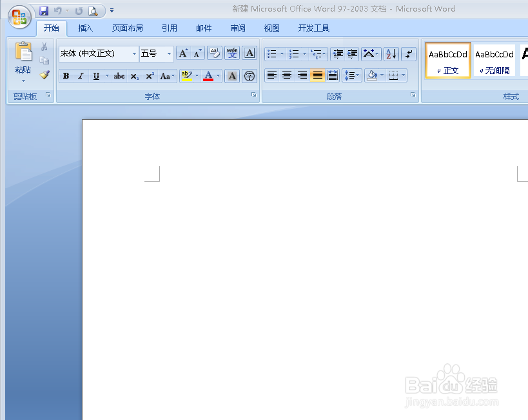
Task: Grow font size with large A icon
Action: pyautogui.click(x=183, y=53)
